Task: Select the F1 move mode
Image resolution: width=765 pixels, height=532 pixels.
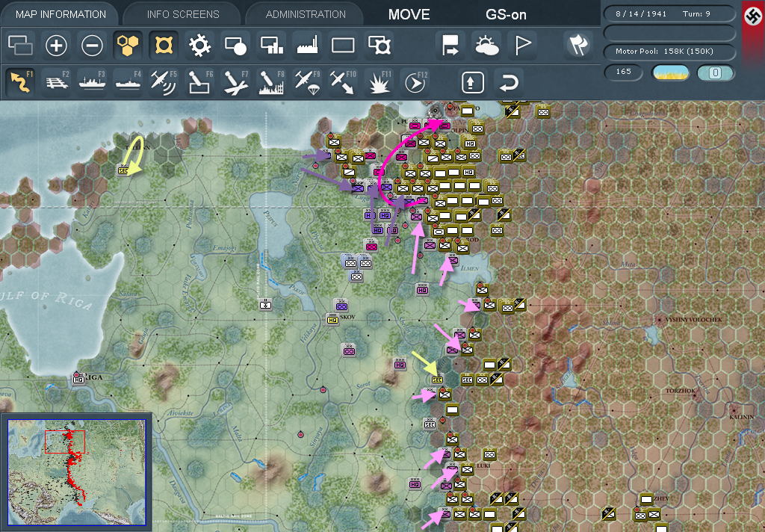Action: [x=20, y=82]
